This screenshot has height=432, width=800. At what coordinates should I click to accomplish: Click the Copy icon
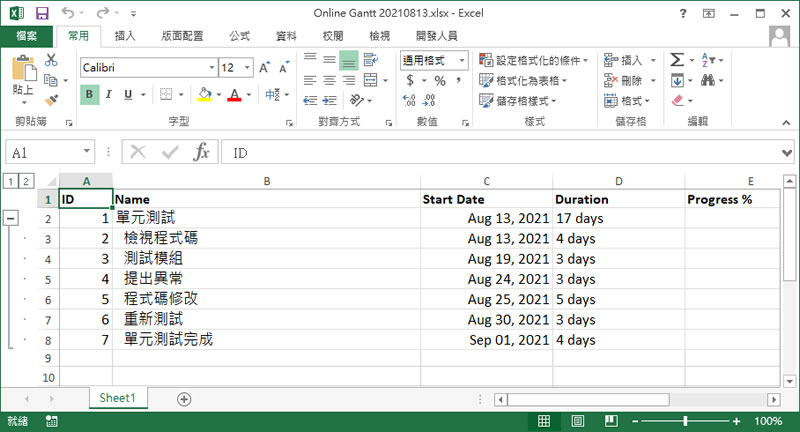[x=51, y=80]
